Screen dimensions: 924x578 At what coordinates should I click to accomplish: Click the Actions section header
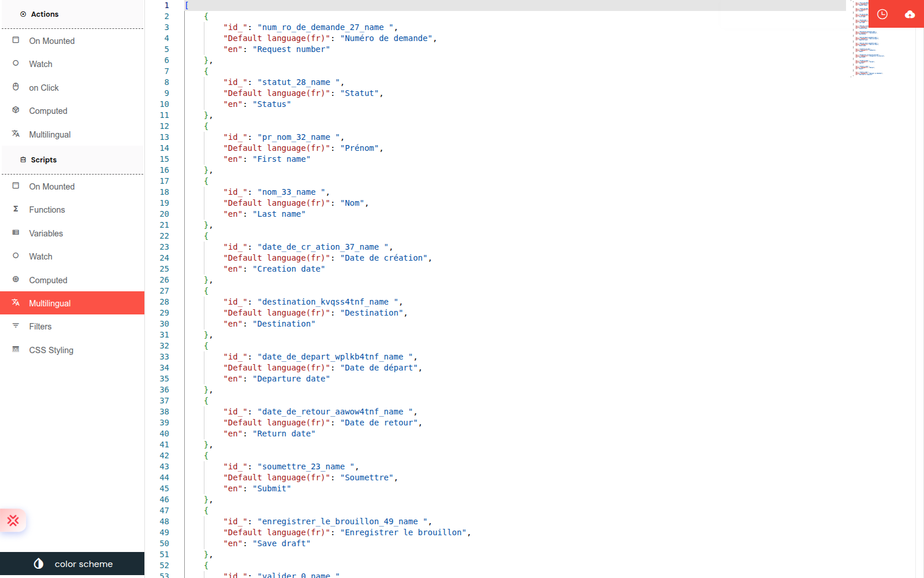72,14
